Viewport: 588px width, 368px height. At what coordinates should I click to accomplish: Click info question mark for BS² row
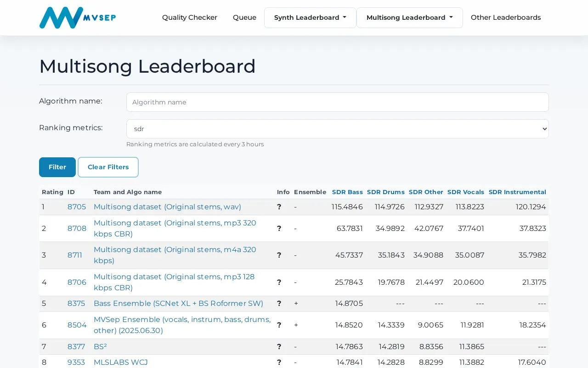[x=279, y=346]
